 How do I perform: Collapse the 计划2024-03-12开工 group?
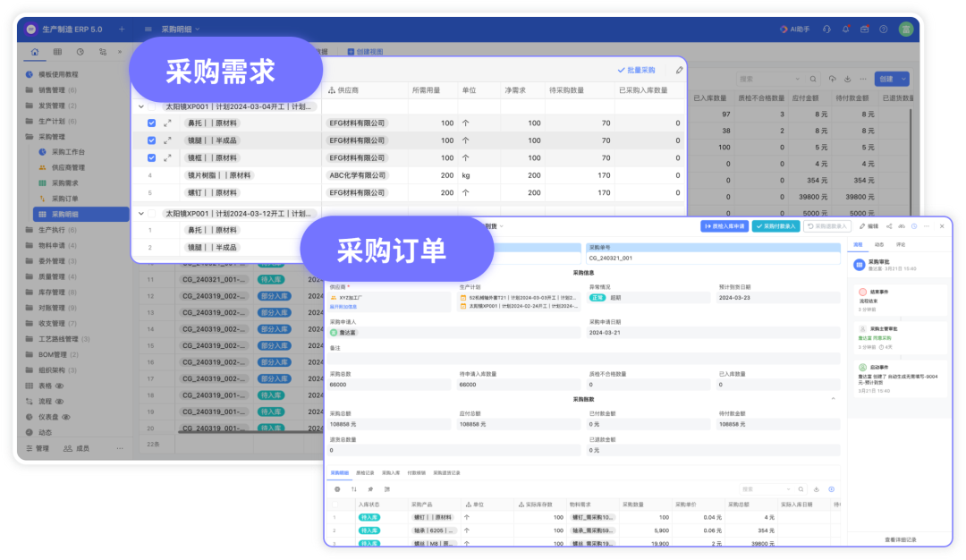pos(141,214)
